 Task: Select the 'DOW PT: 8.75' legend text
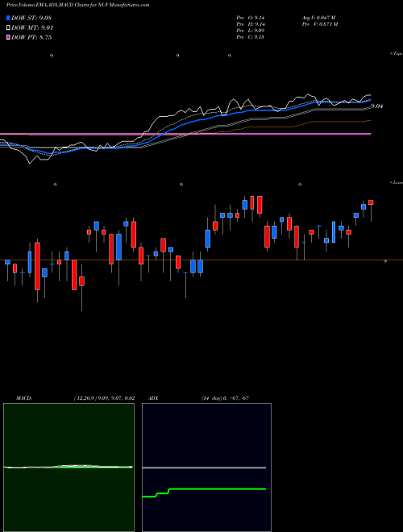coord(31,37)
